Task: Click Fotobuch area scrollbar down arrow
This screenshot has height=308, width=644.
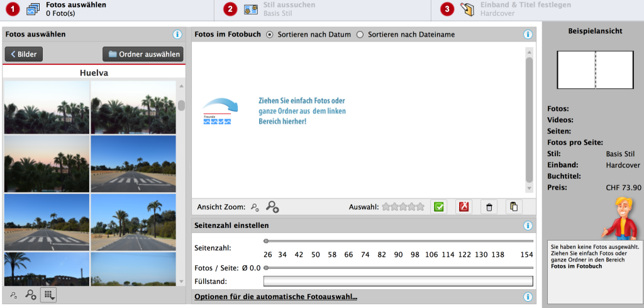Action: pos(529,188)
